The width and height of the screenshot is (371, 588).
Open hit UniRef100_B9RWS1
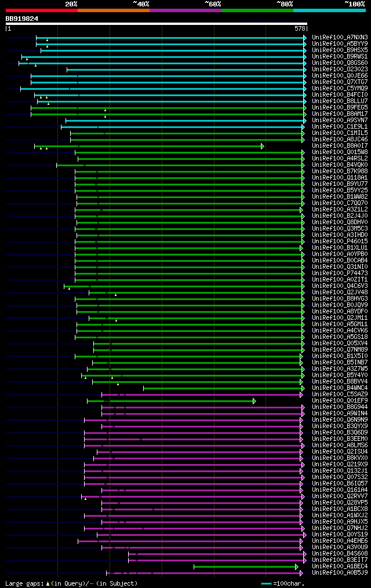click(340, 57)
